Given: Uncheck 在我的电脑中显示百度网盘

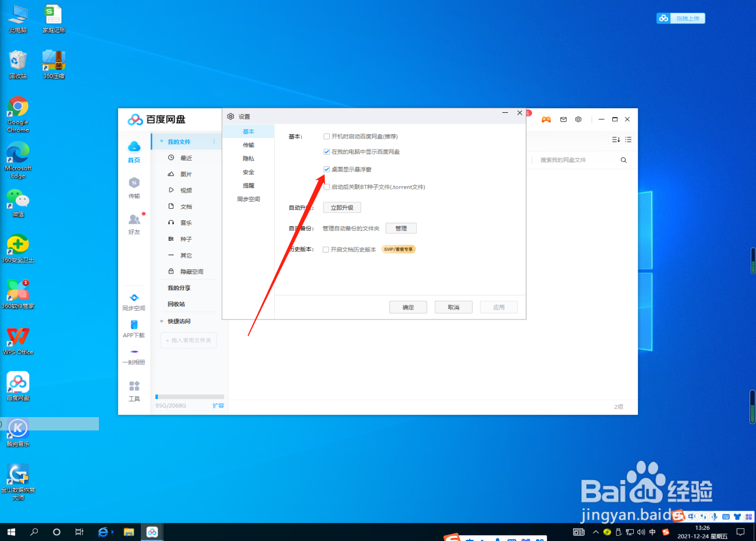Looking at the screenshot, I should pyautogui.click(x=326, y=152).
